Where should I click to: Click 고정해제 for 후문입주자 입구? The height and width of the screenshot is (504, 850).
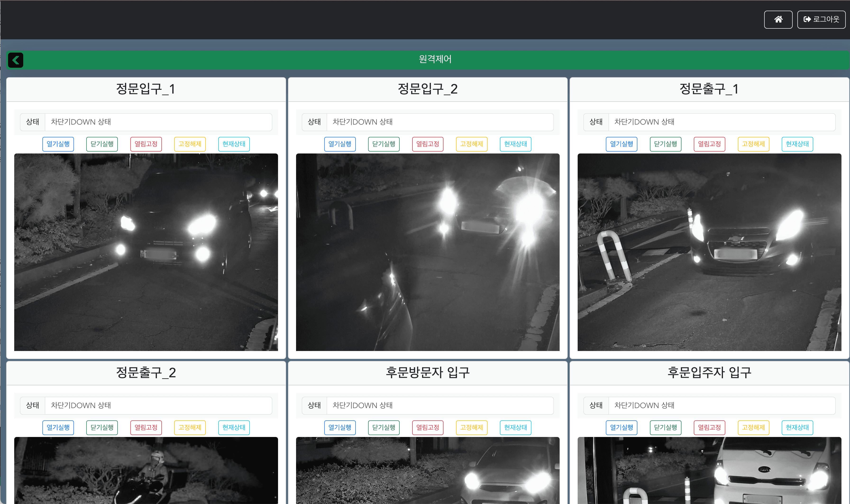coord(753,427)
